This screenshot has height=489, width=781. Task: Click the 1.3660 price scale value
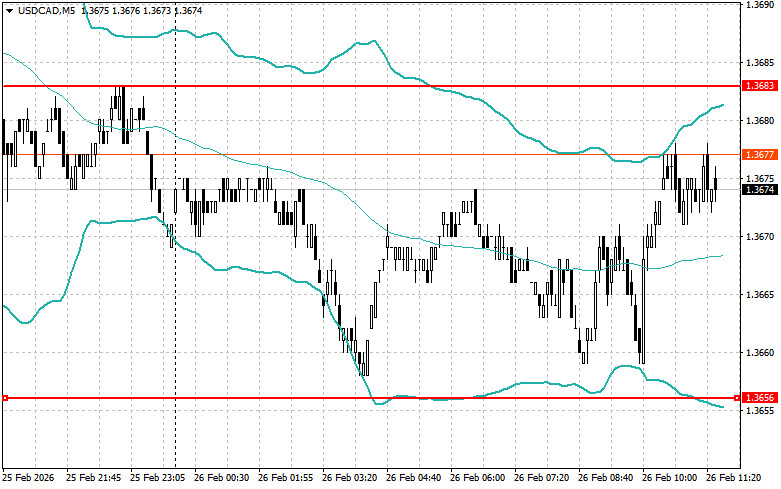pos(760,353)
